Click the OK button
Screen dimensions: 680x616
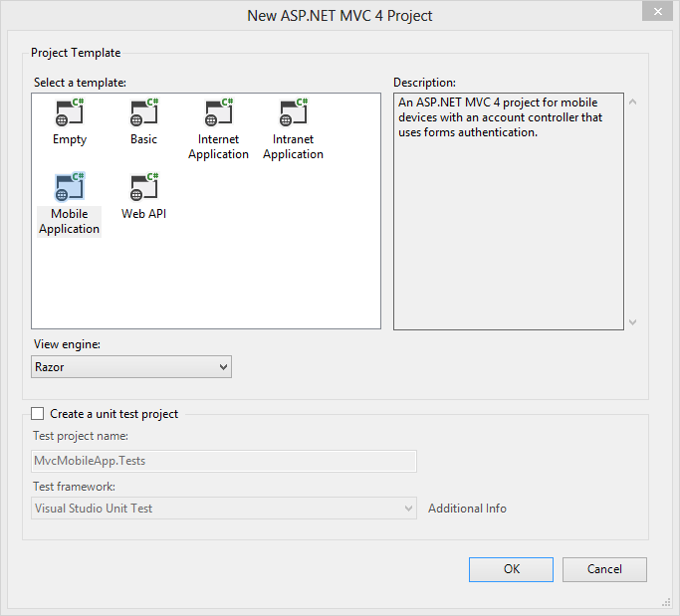click(511, 569)
